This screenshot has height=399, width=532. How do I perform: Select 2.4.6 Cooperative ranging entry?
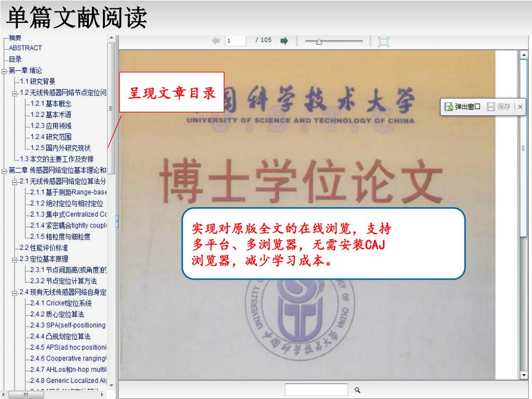69,358
